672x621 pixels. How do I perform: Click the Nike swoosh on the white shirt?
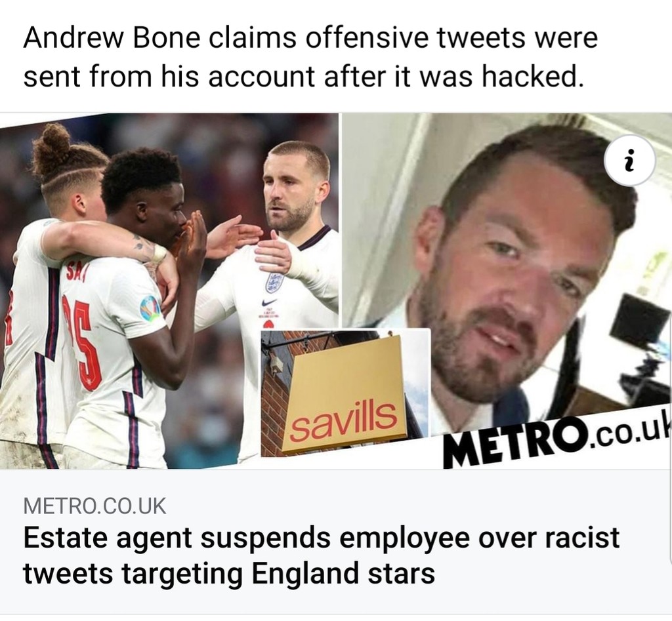[269, 302]
